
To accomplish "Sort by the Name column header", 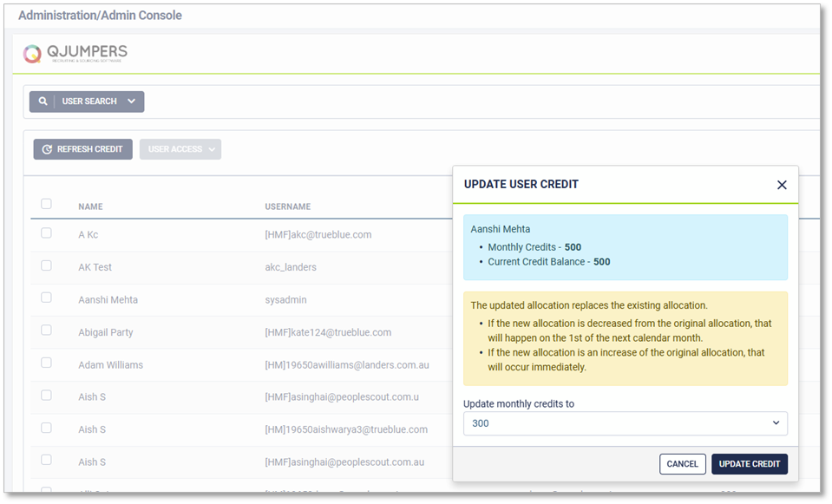I will (90, 206).
